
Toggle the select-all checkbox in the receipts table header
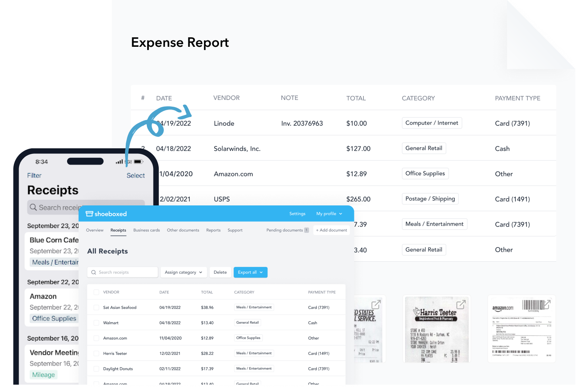coord(96,292)
